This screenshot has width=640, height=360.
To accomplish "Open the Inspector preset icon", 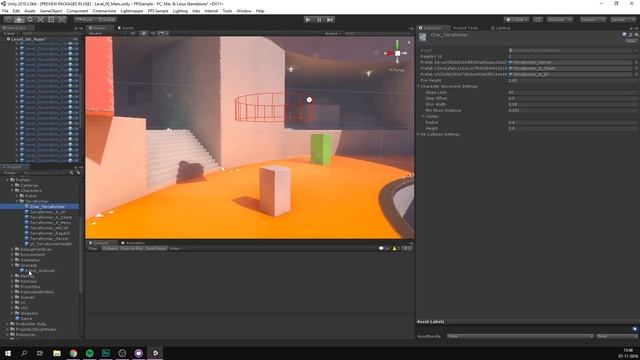I will click(x=630, y=35).
